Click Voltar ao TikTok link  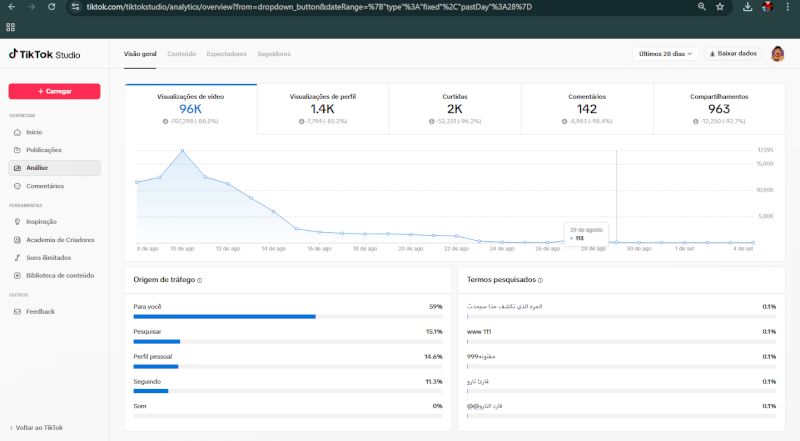(x=36, y=427)
